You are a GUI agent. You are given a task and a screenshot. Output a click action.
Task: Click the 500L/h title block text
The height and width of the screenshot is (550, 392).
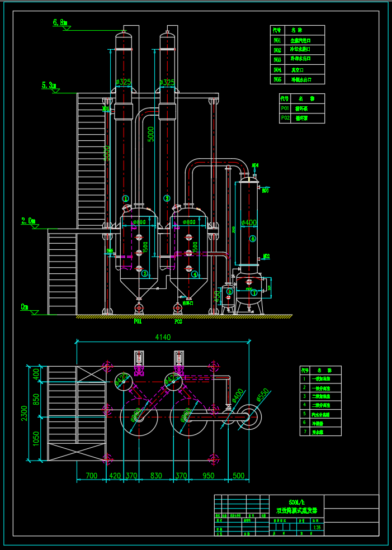[296, 501]
